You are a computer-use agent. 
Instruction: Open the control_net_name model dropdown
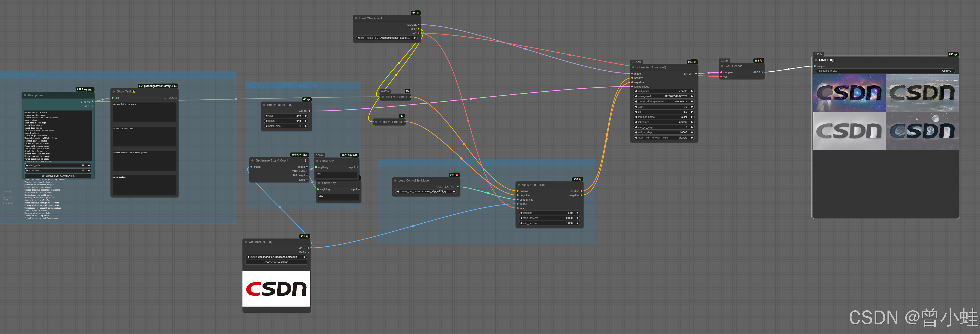(x=426, y=191)
